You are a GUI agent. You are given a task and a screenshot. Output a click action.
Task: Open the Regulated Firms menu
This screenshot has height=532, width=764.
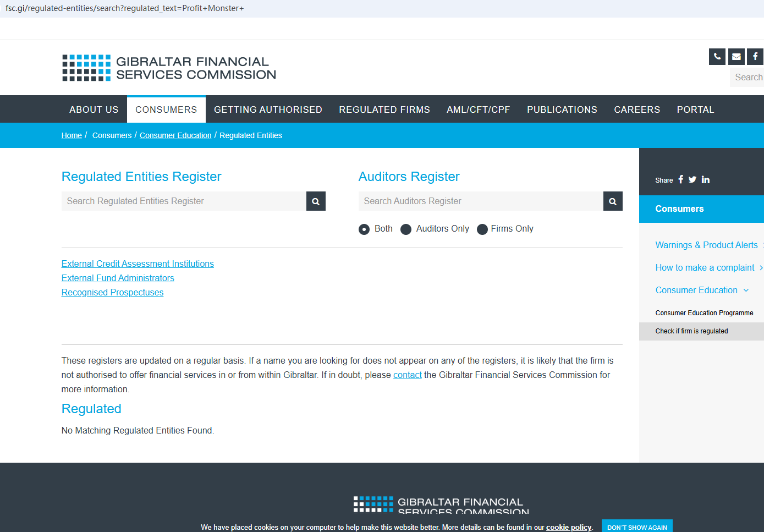coord(384,109)
